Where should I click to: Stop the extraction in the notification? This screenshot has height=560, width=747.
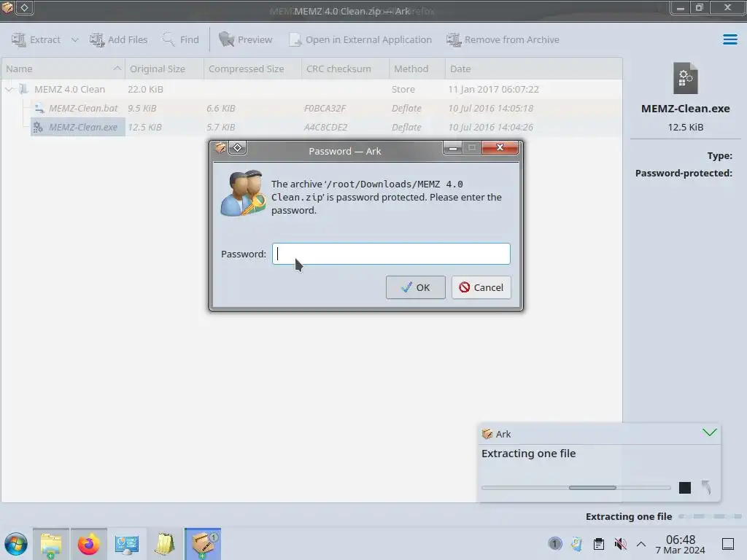click(684, 488)
